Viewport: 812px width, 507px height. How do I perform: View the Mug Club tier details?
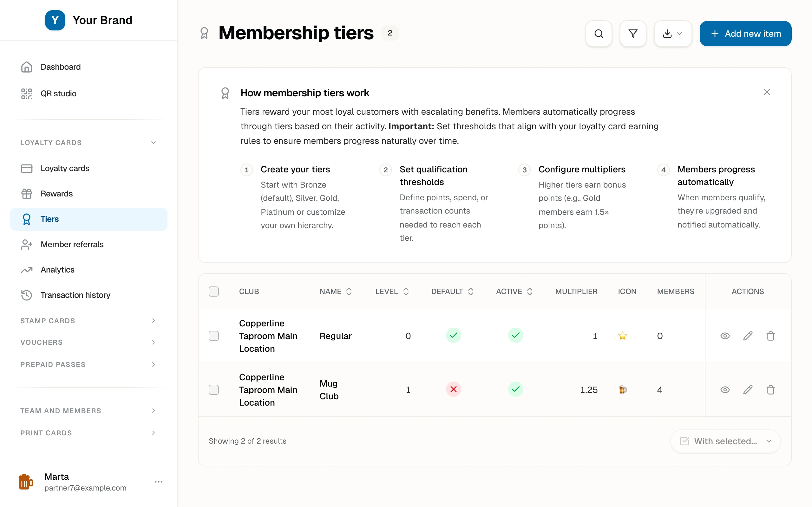coord(725,390)
